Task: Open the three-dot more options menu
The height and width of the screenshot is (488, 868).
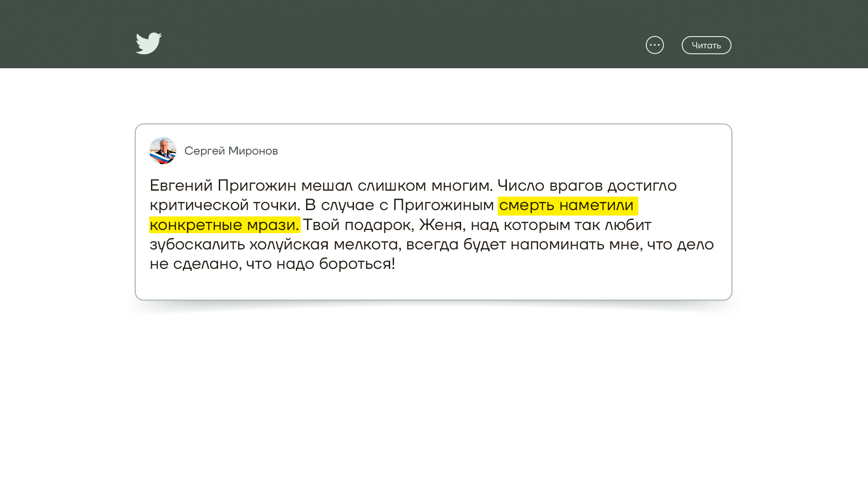Action: (655, 45)
